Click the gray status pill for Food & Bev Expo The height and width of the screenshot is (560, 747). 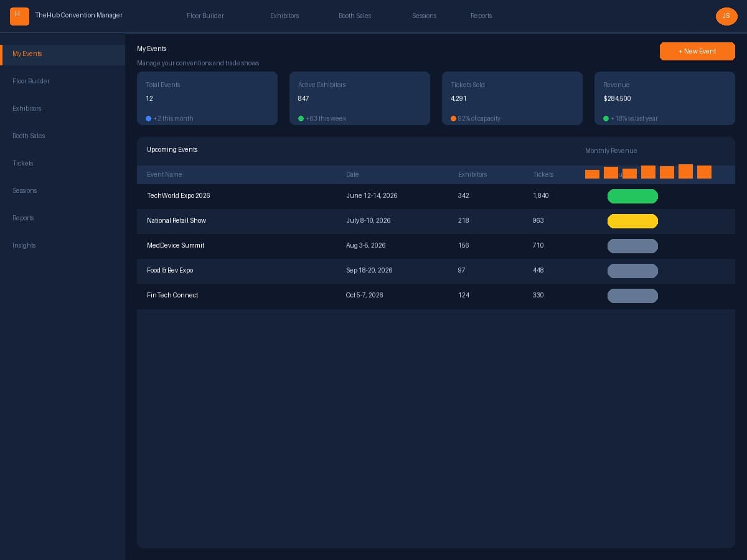(x=632, y=271)
